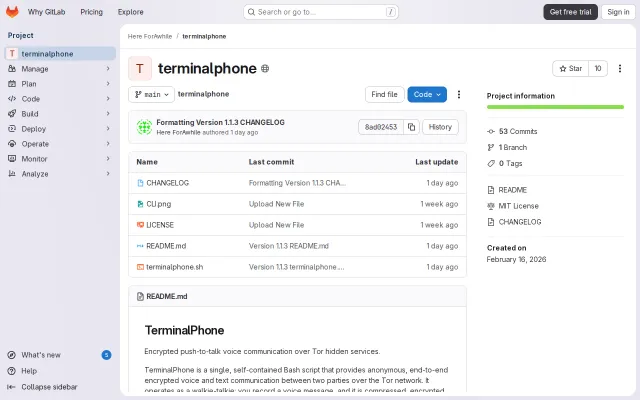Click the Collapse sidebar arrow icon

coord(11,387)
